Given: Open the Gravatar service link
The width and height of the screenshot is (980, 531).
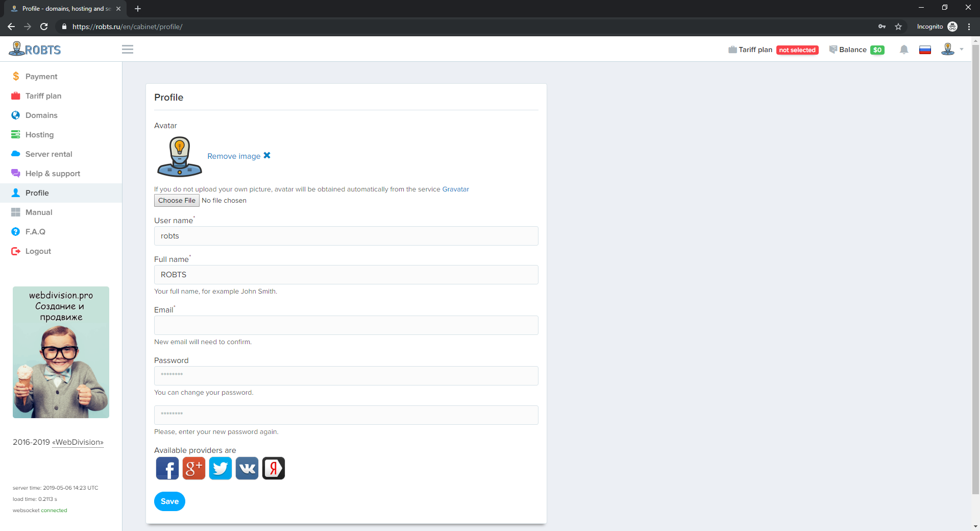Looking at the screenshot, I should click(455, 189).
